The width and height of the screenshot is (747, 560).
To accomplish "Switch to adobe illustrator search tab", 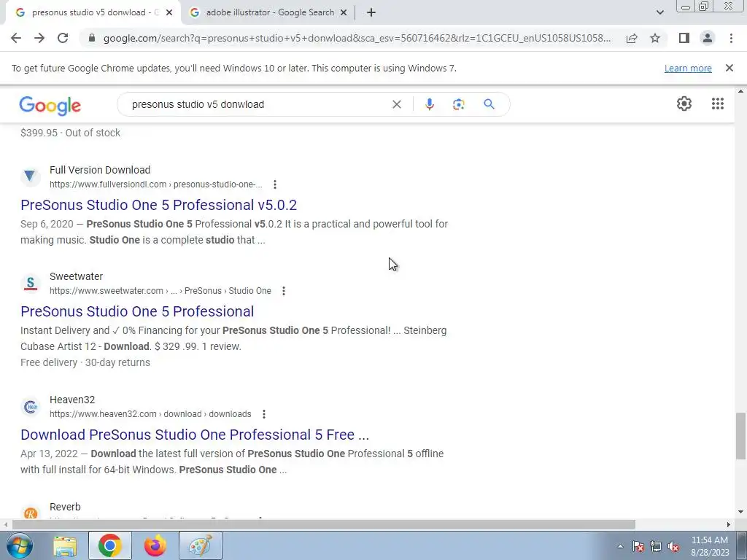I will coord(270,13).
